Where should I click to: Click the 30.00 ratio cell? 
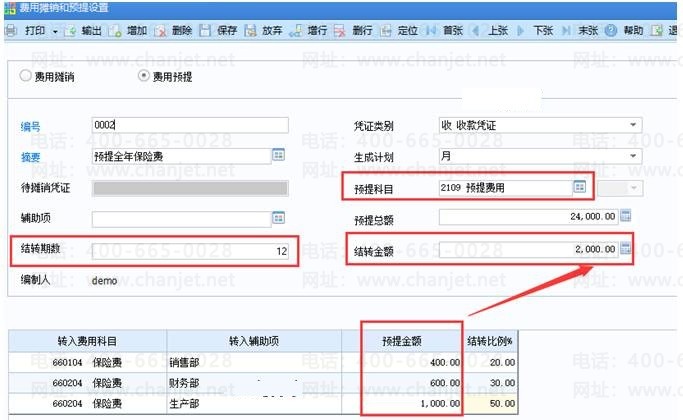(x=490, y=383)
